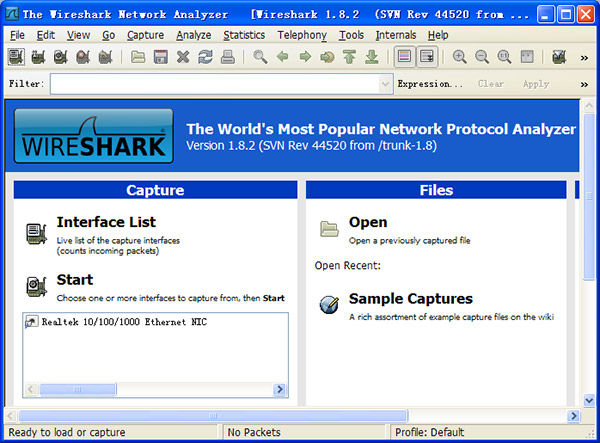
Task: Open the View menu
Action: 78,35
